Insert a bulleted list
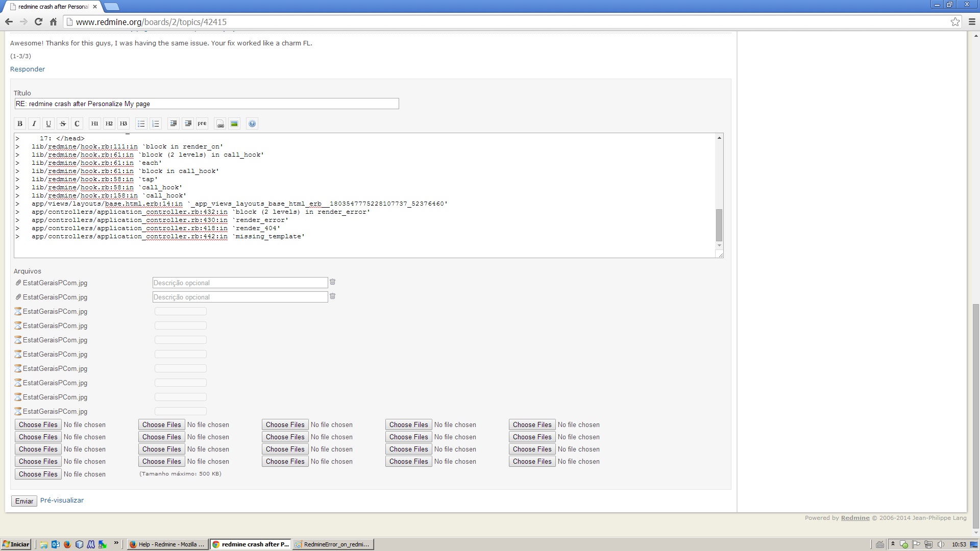Viewport: 980px width, 551px height. click(x=141, y=123)
